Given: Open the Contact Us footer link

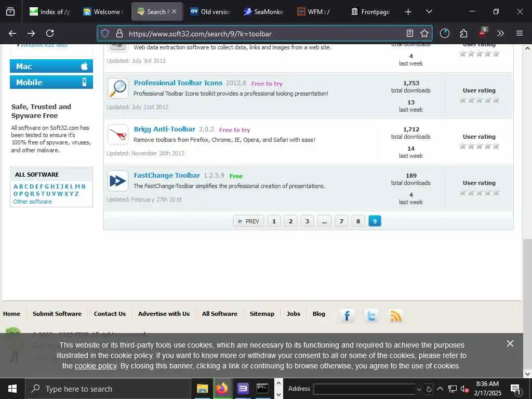Looking at the screenshot, I should coord(110,314).
